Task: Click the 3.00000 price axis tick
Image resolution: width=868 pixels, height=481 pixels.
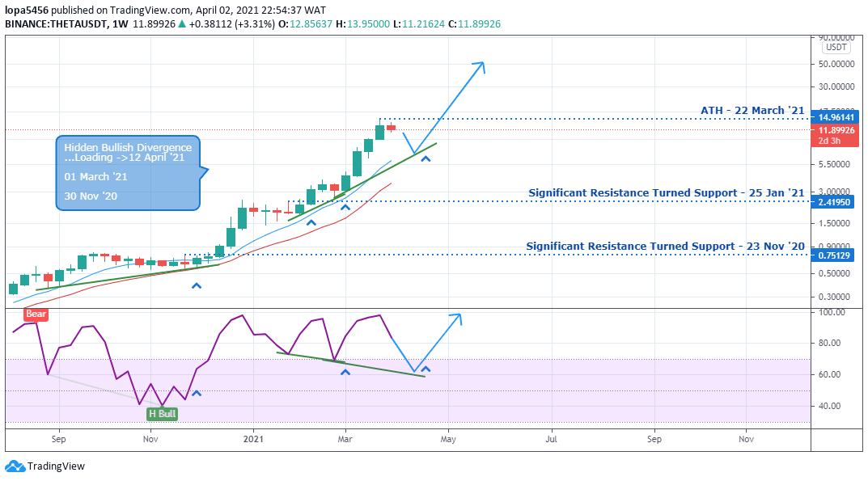Action: pos(834,191)
